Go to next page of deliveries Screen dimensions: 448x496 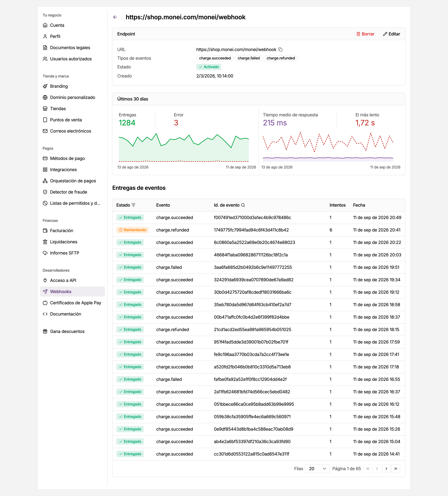(x=386, y=469)
